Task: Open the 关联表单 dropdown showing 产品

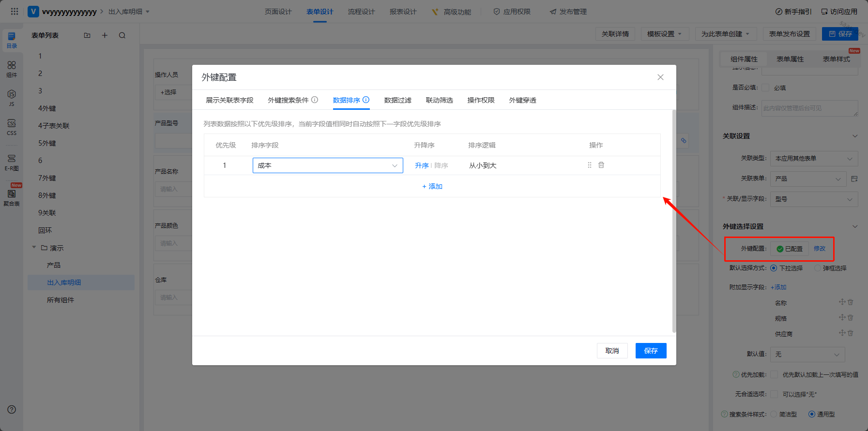Action: click(808, 179)
